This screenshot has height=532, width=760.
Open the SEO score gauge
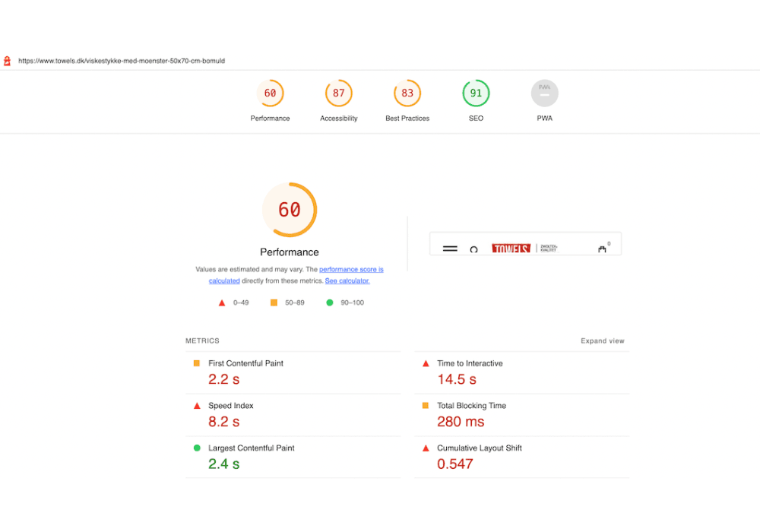[x=476, y=93]
